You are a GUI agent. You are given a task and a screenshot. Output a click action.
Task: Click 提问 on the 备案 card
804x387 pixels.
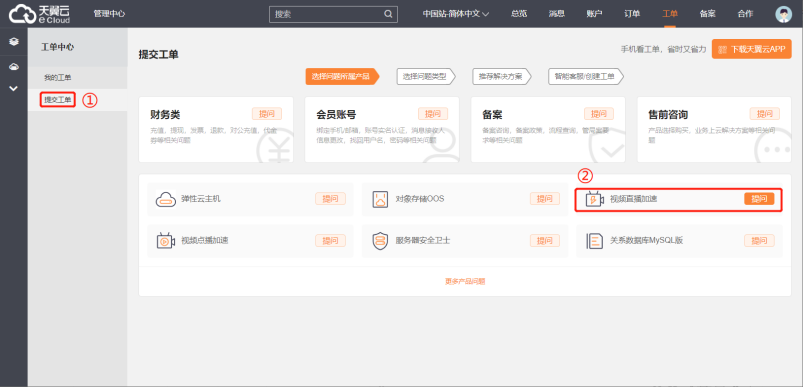599,114
